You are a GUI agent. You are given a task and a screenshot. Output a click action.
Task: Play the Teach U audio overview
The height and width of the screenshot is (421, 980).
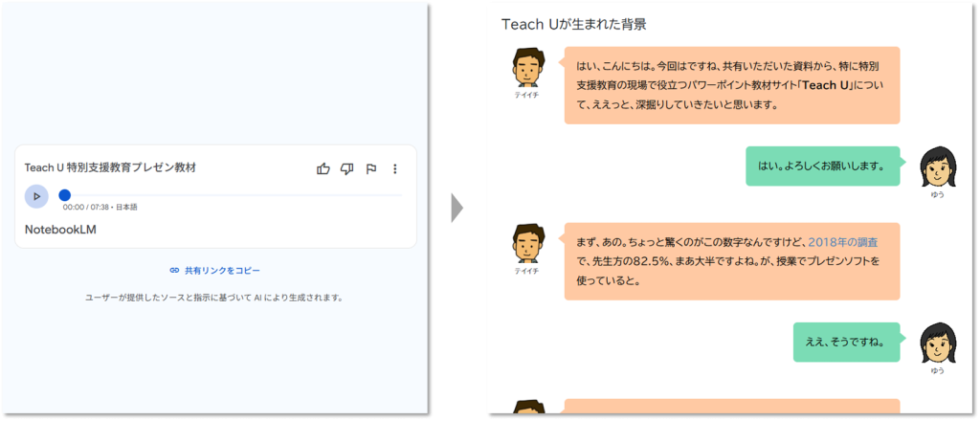(36, 196)
